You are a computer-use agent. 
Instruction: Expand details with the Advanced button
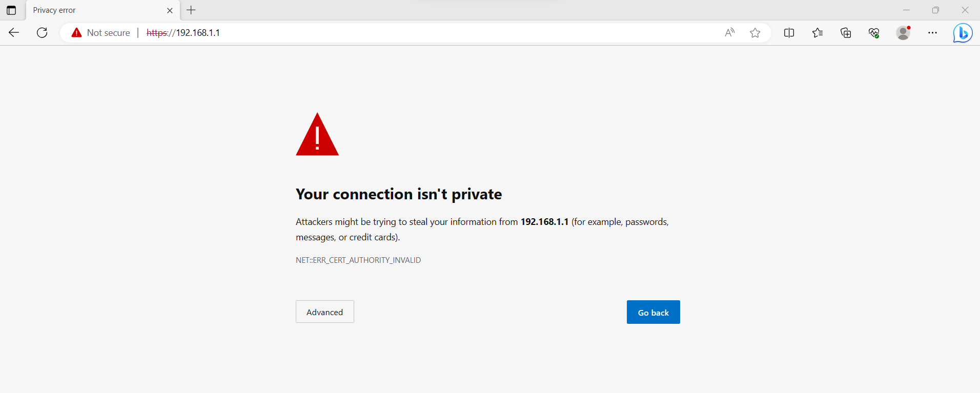coord(324,312)
